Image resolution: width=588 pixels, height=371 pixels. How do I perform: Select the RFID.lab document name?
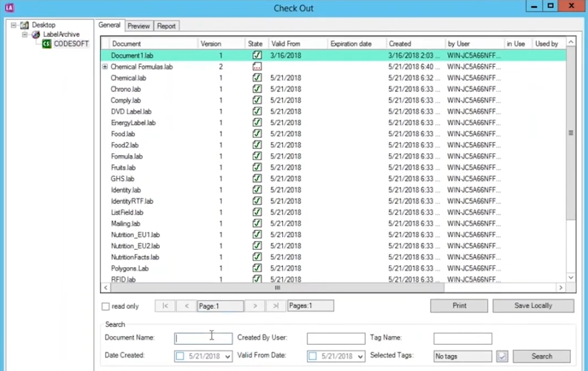(123, 280)
